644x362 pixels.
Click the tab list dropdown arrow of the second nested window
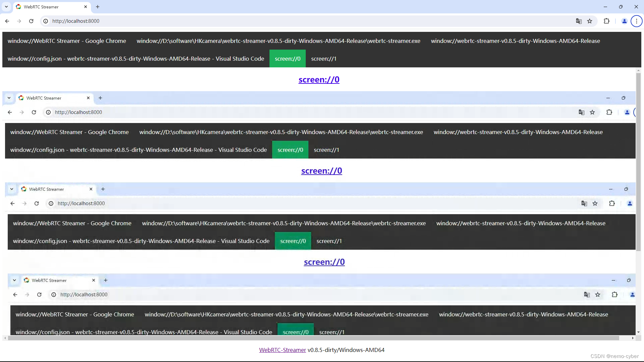[12, 189]
